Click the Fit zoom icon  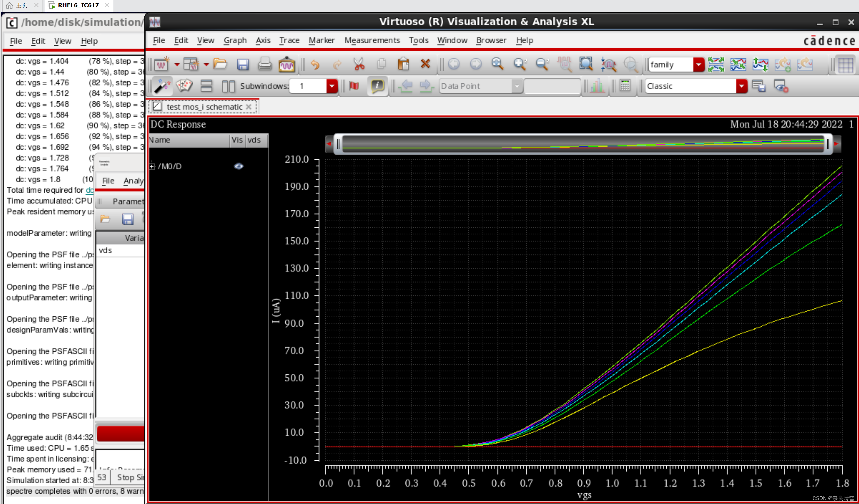[497, 64]
